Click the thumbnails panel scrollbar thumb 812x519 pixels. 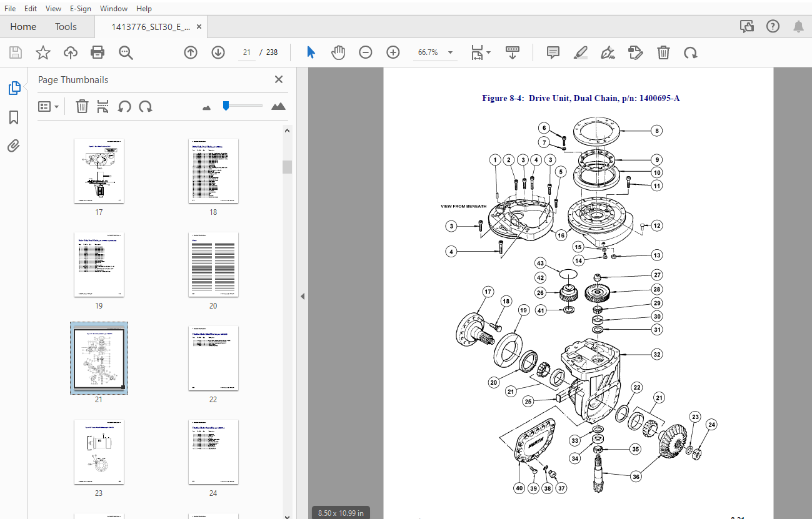click(x=287, y=167)
